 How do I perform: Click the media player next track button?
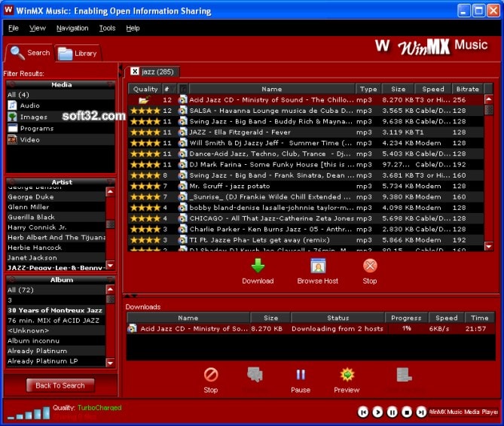(x=421, y=412)
